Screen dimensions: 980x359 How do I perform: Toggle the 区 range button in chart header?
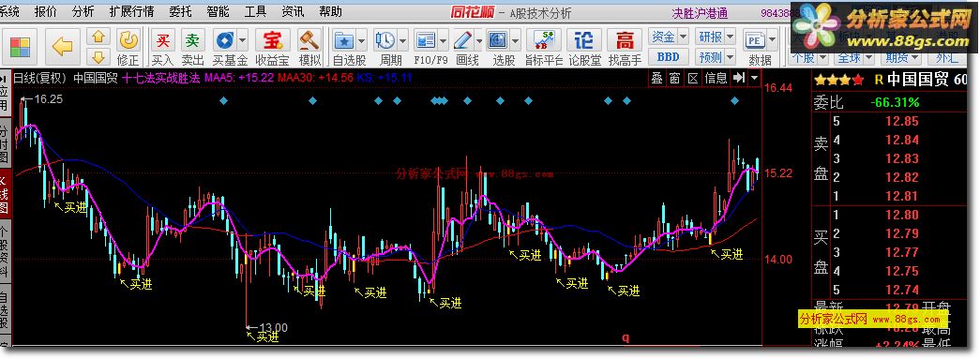692,78
